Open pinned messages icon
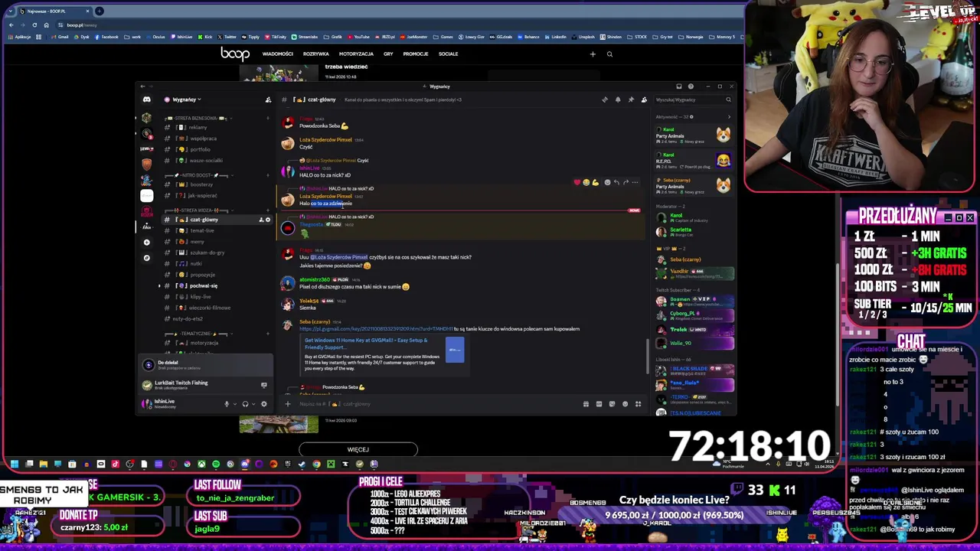The image size is (980, 551). click(631, 99)
